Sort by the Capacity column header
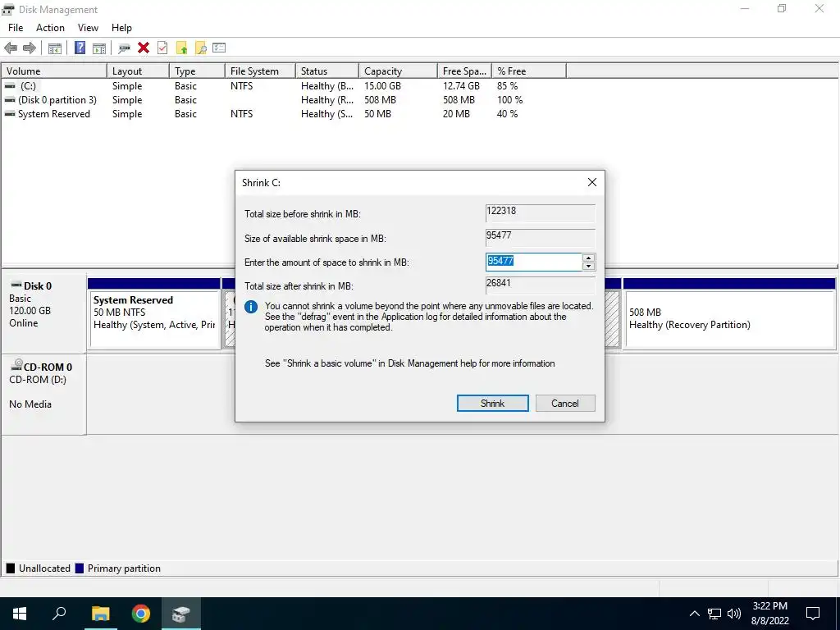The width and height of the screenshot is (840, 630). click(398, 71)
